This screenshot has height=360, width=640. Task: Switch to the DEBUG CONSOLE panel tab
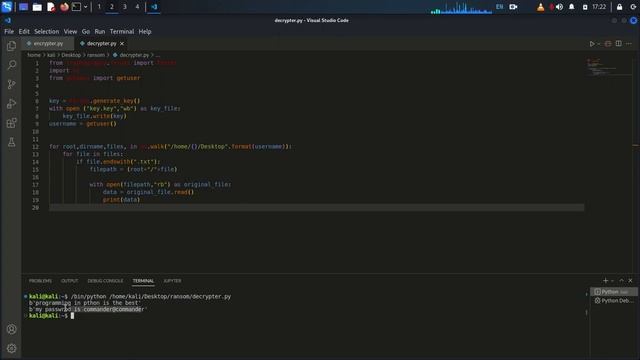[x=105, y=281]
